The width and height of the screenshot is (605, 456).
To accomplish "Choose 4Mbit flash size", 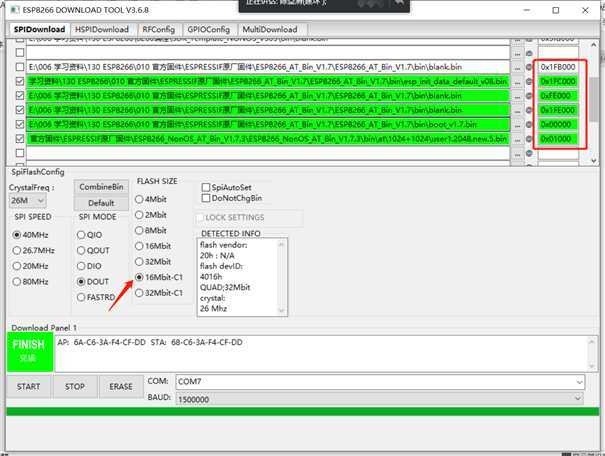I will click(151, 199).
